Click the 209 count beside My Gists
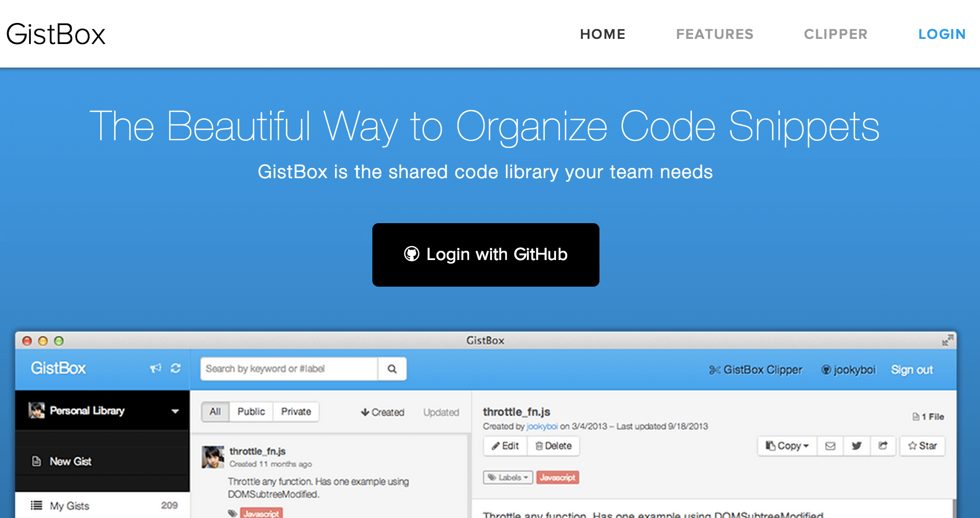Screen dimensions: 980x518 click(169, 505)
